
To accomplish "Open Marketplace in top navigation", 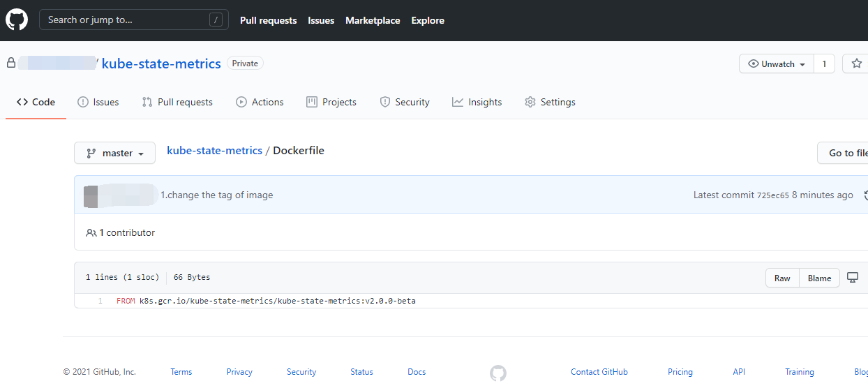I will tap(373, 20).
